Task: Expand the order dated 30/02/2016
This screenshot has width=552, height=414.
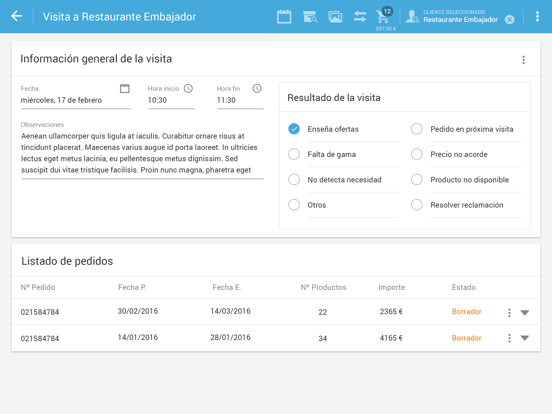Action: pos(525,312)
